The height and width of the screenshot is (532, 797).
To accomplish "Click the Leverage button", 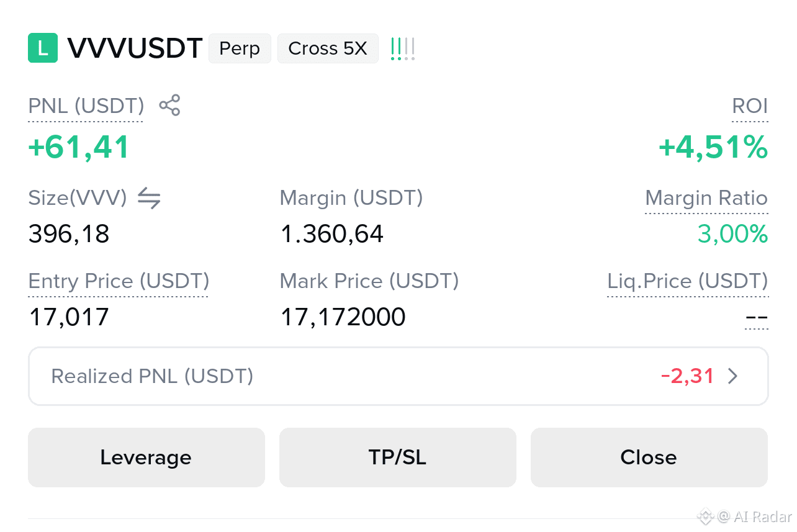I will coord(146,458).
